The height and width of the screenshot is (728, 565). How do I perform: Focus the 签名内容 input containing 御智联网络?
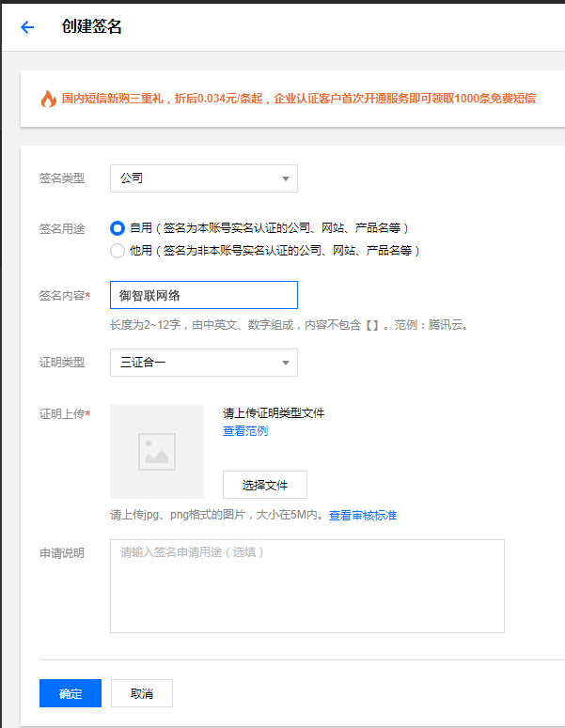pyautogui.click(x=203, y=295)
